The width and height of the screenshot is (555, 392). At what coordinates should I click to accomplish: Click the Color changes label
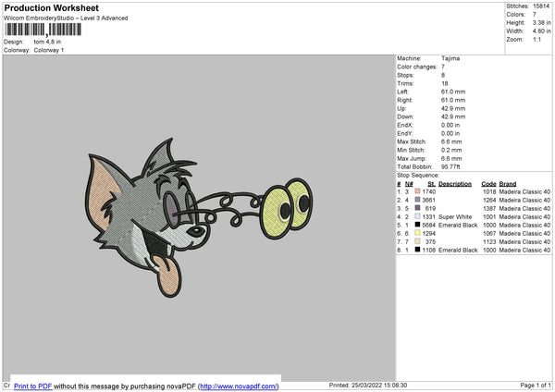(x=417, y=67)
